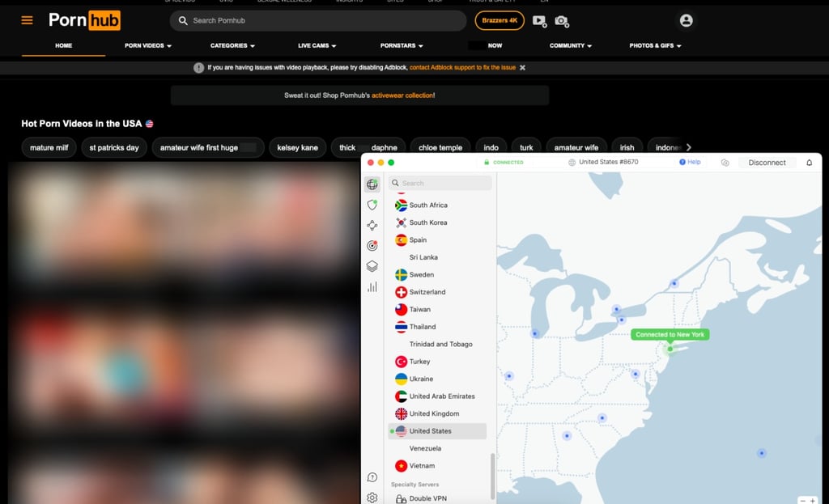
Task: Click the site logo in the header
Action: coord(84,20)
